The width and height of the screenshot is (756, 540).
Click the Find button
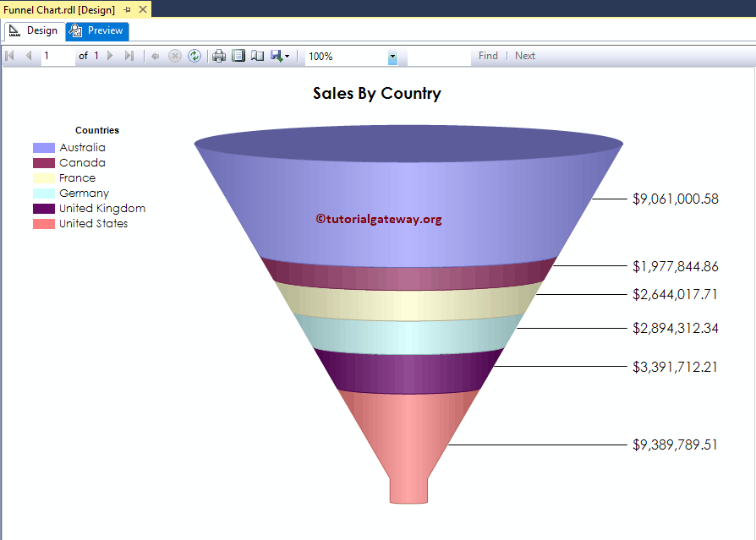[x=488, y=56]
